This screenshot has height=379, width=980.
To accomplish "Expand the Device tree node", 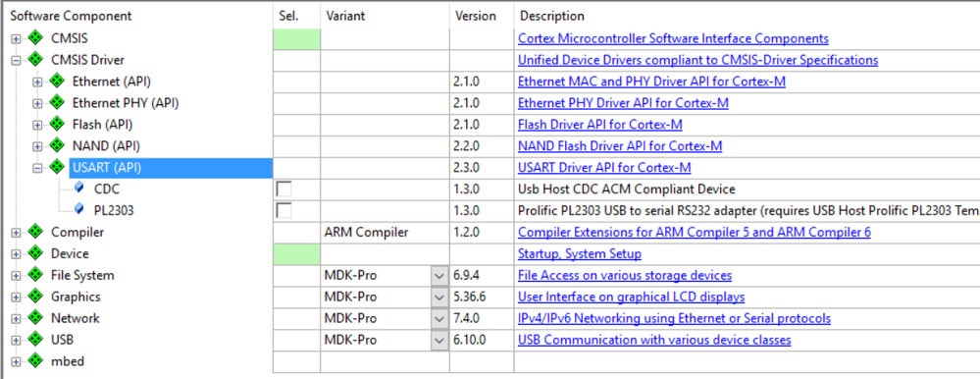I will click(16, 254).
